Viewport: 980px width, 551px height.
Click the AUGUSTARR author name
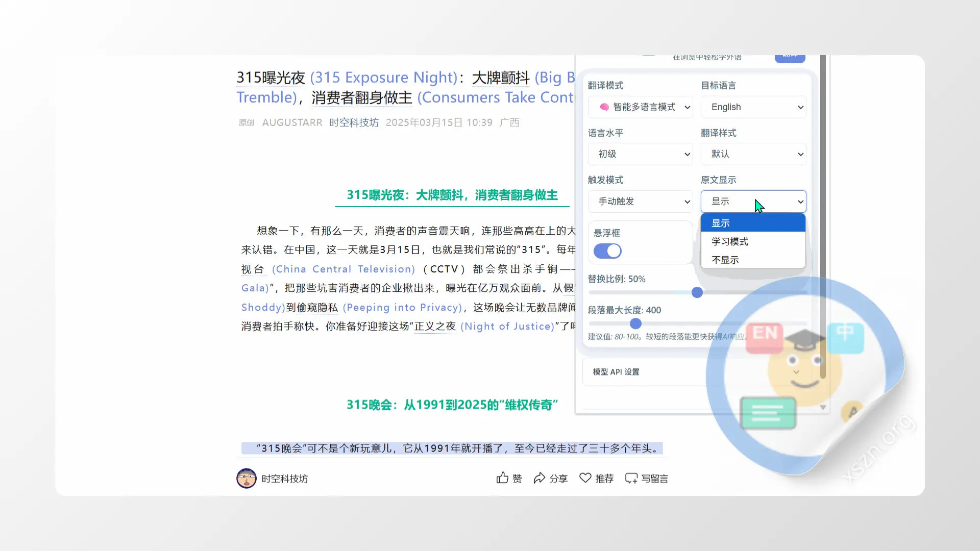tap(292, 122)
